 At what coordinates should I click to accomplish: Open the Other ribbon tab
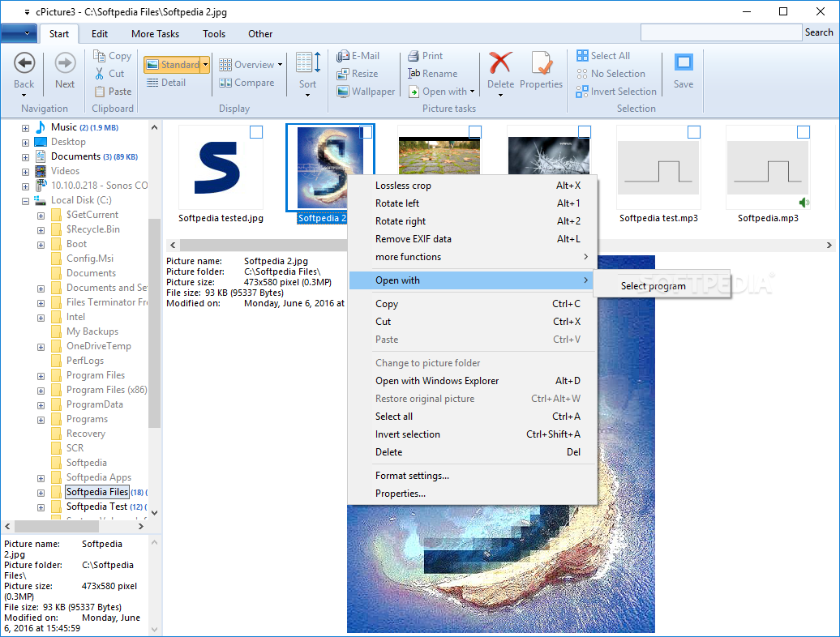tap(260, 34)
